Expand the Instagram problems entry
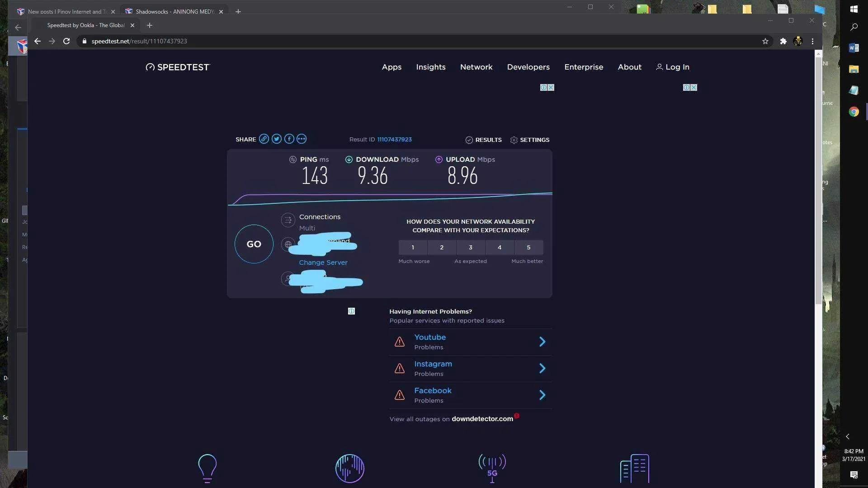 click(x=542, y=368)
